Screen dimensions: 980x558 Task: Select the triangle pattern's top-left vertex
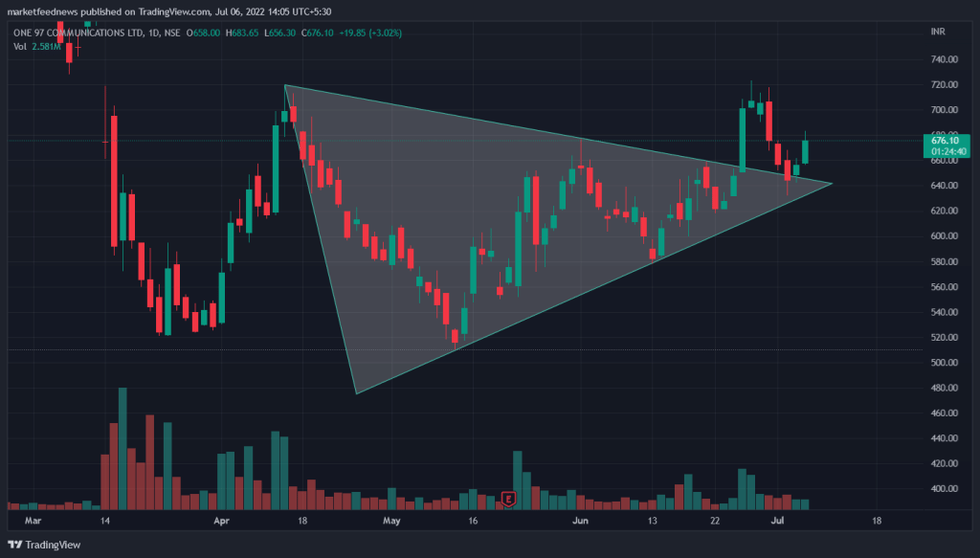tap(285, 86)
